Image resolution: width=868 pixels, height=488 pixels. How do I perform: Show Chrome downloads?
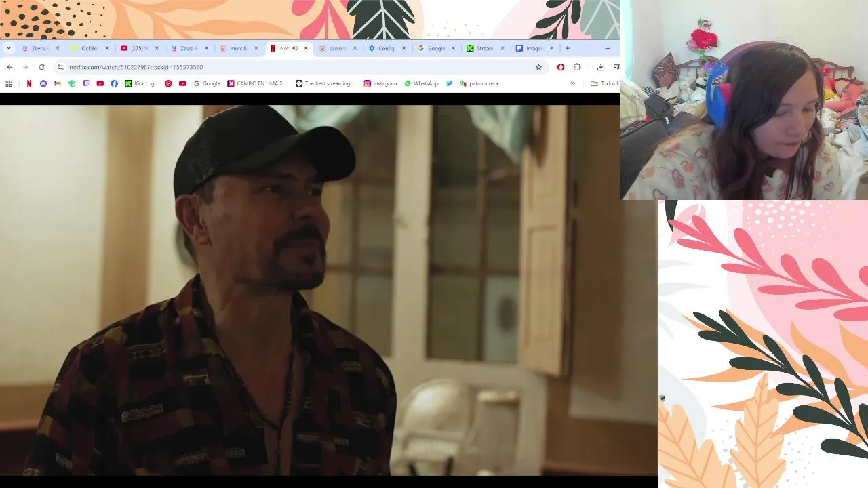point(601,67)
